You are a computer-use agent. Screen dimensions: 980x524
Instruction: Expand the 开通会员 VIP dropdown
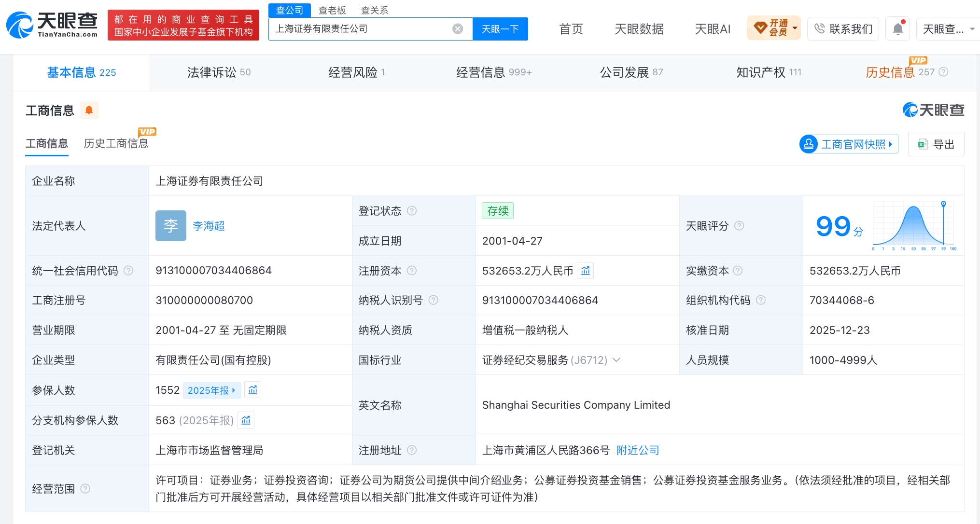(774, 28)
